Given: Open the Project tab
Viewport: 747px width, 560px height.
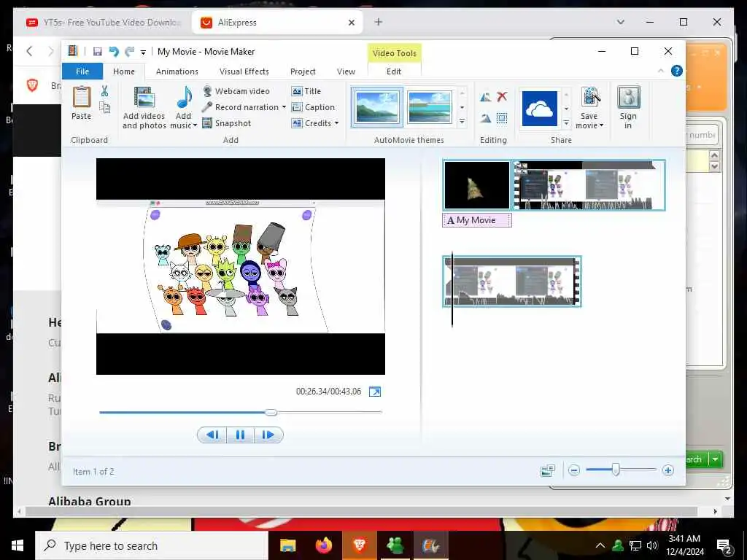Looking at the screenshot, I should [x=303, y=71].
